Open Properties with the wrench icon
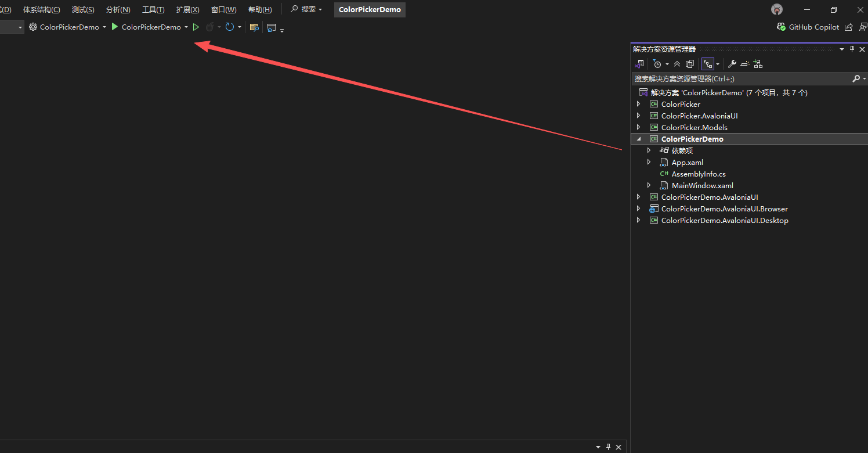This screenshot has height=453, width=868. (732, 64)
